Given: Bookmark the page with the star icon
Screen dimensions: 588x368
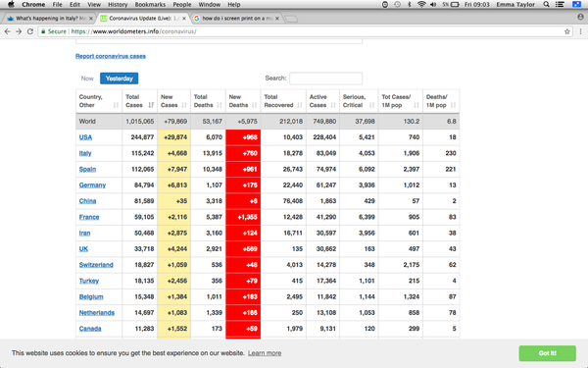Looking at the screenshot, I should point(567,31).
